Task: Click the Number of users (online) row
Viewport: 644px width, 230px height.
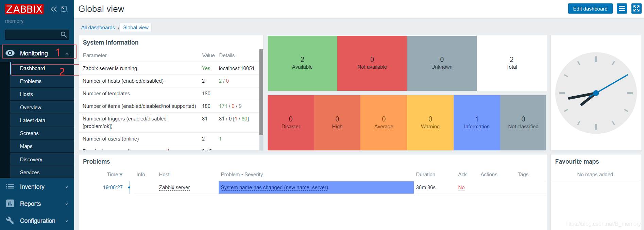Action: tap(169, 139)
